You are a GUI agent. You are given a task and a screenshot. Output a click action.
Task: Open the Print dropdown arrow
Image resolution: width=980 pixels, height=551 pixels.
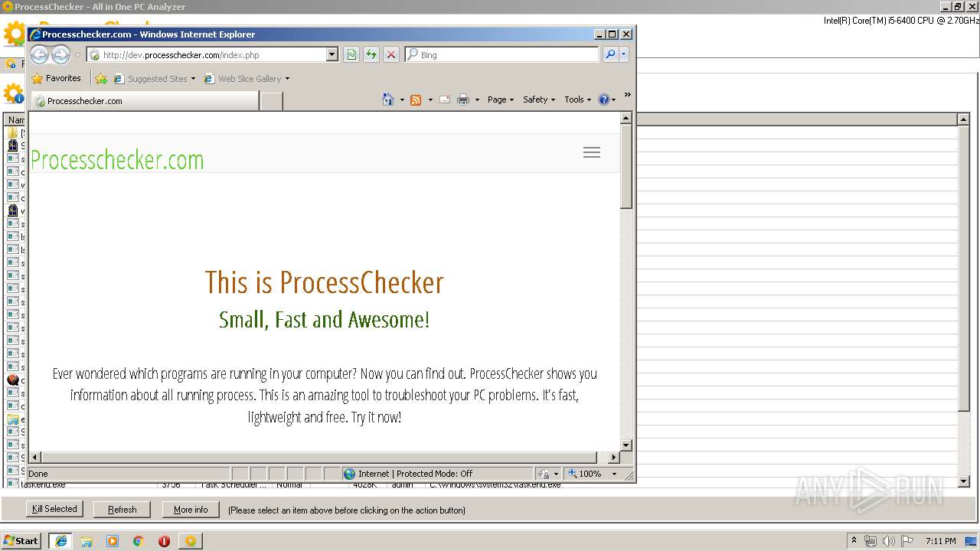[x=477, y=99]
